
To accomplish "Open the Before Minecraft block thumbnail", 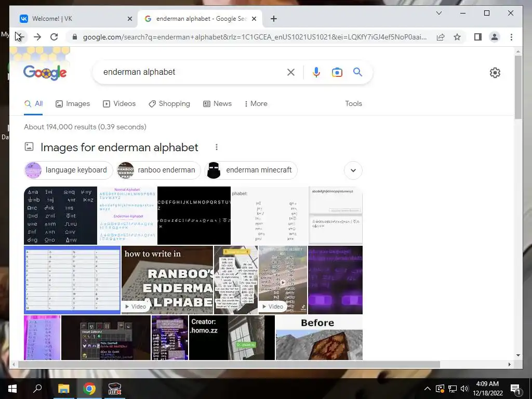I will pyautogui.click(x=319, y=338).
